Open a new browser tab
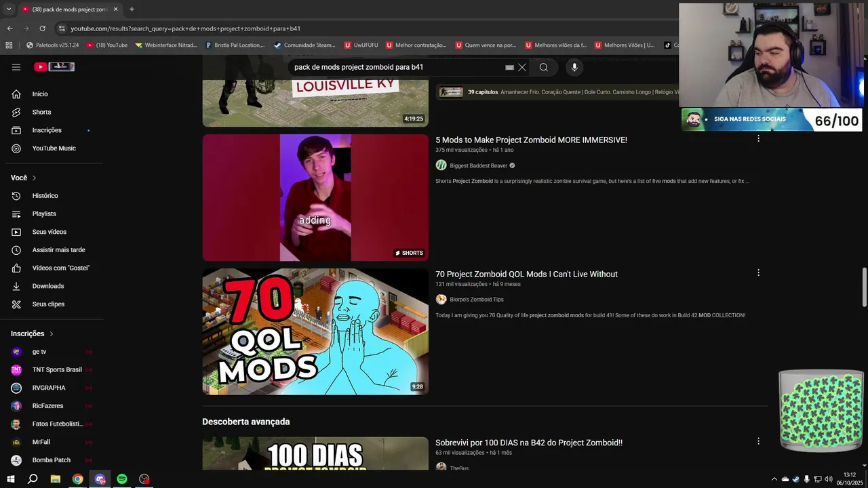This screenshot has width=868, height=488. pyautogui.click(x=132, y=9)
